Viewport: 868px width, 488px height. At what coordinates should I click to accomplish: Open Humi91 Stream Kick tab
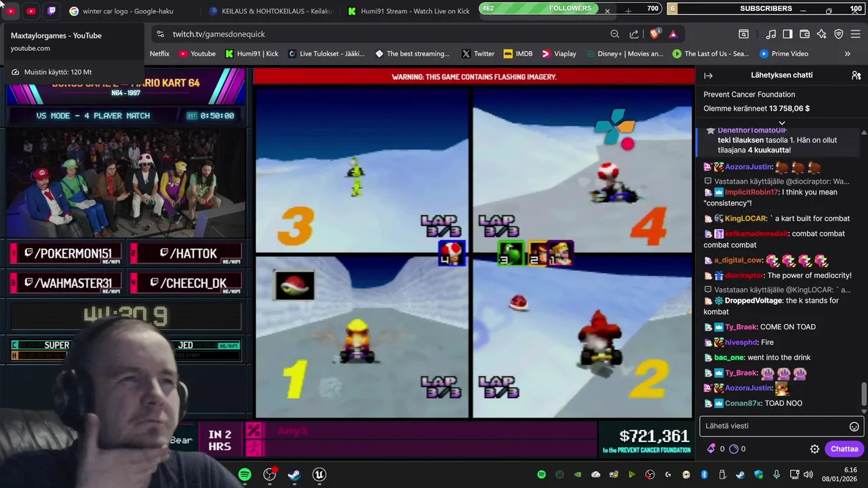[x=408, y=11]
